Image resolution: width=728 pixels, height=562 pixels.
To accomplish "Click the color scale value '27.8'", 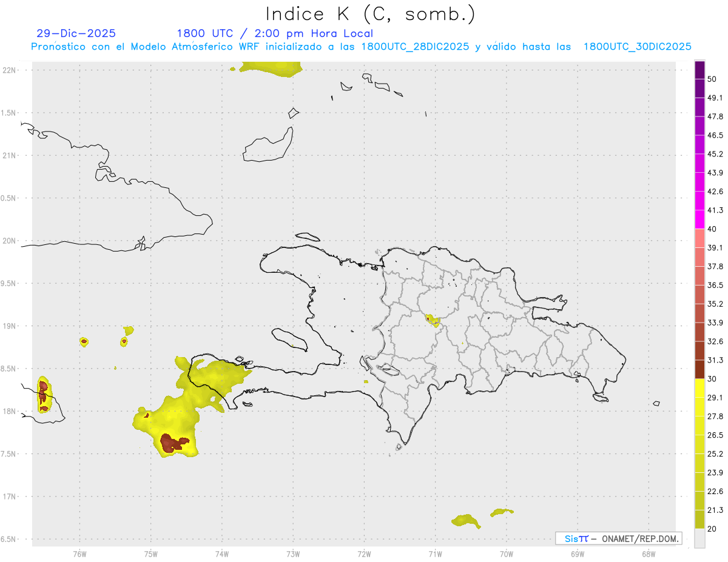I will (x=715, y=416).
